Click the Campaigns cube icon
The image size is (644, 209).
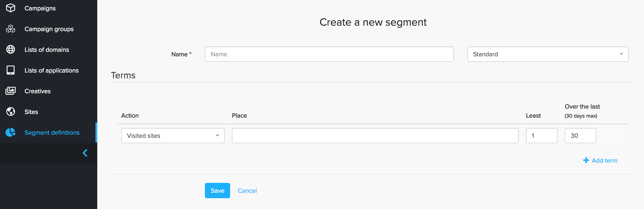(11, 8)
